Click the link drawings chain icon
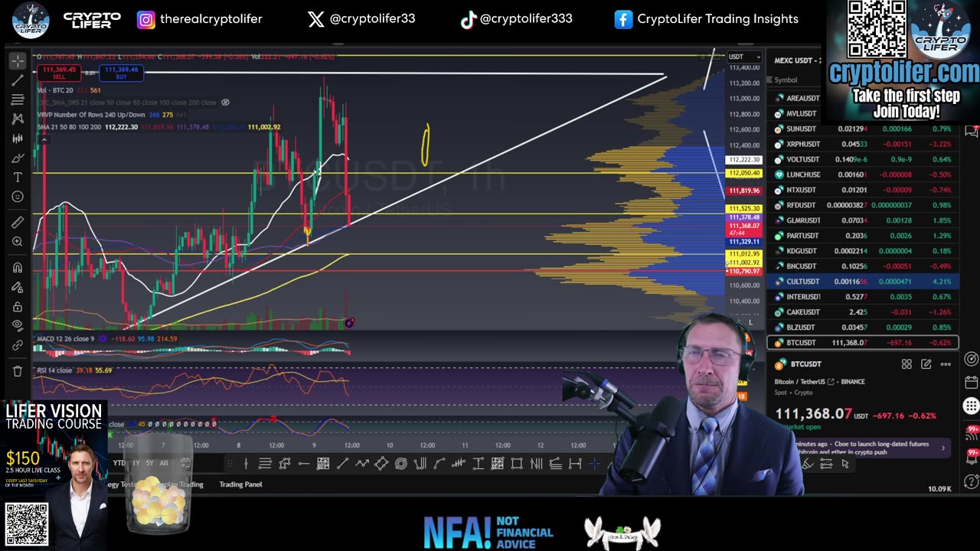The image size is (980, 551). (x=18, y=345)
